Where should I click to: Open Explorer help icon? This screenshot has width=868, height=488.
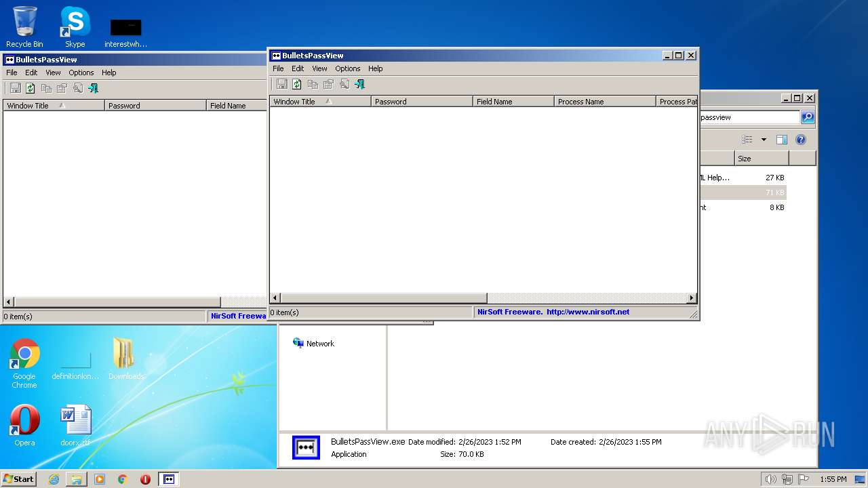801,140
